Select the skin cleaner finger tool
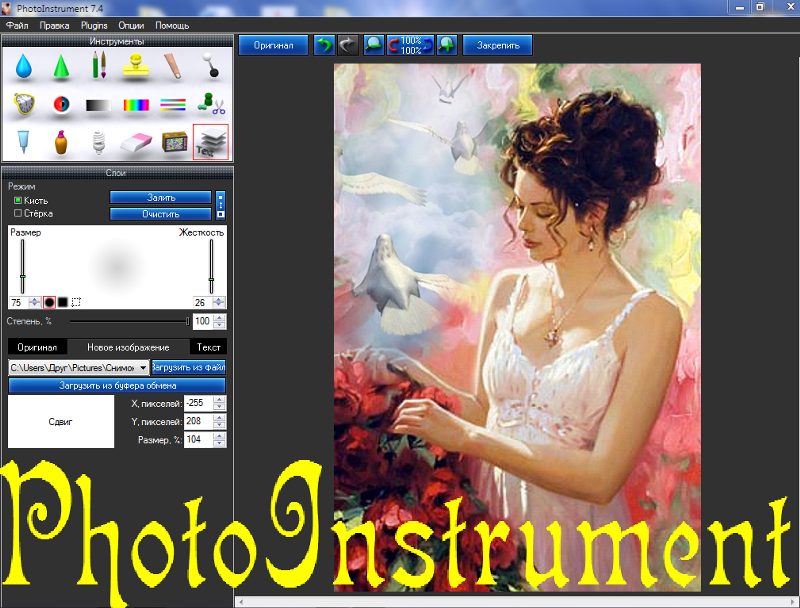 click(173, 66)
